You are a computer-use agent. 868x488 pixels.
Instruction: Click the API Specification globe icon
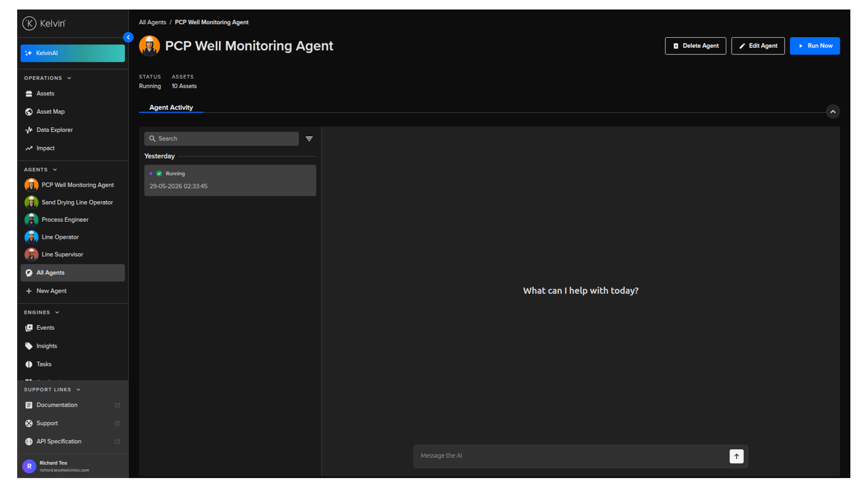(x=29, y=441)
